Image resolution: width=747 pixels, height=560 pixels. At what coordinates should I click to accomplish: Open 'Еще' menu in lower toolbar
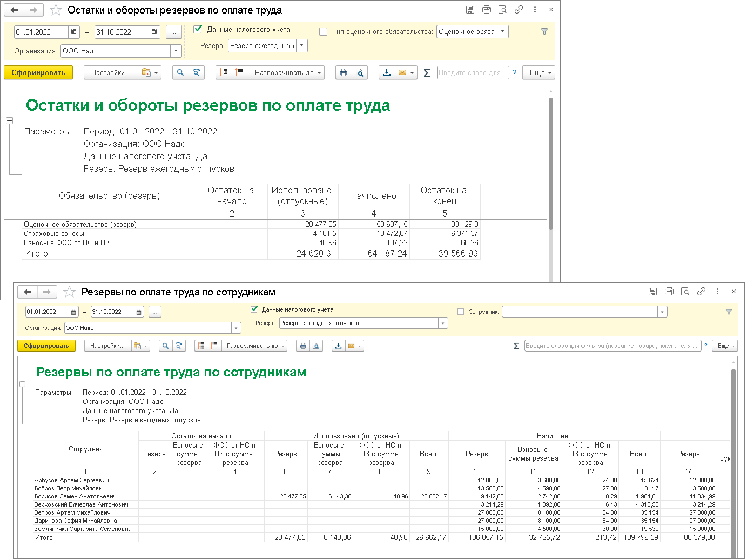pyautogui.click(x=725, y=346)
